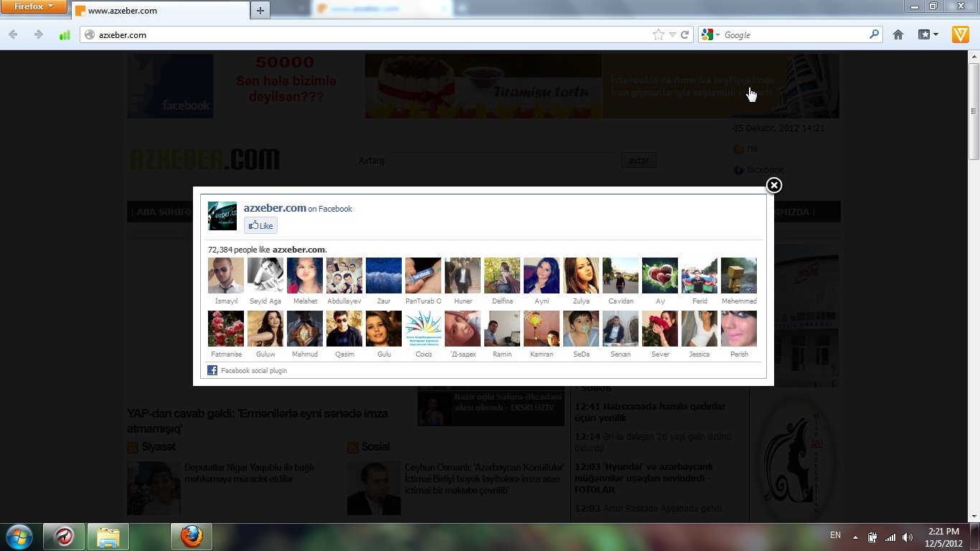Screen dimensions: 980x551
Task: Click the volume speaker tray icon
Action: point(908,537)
